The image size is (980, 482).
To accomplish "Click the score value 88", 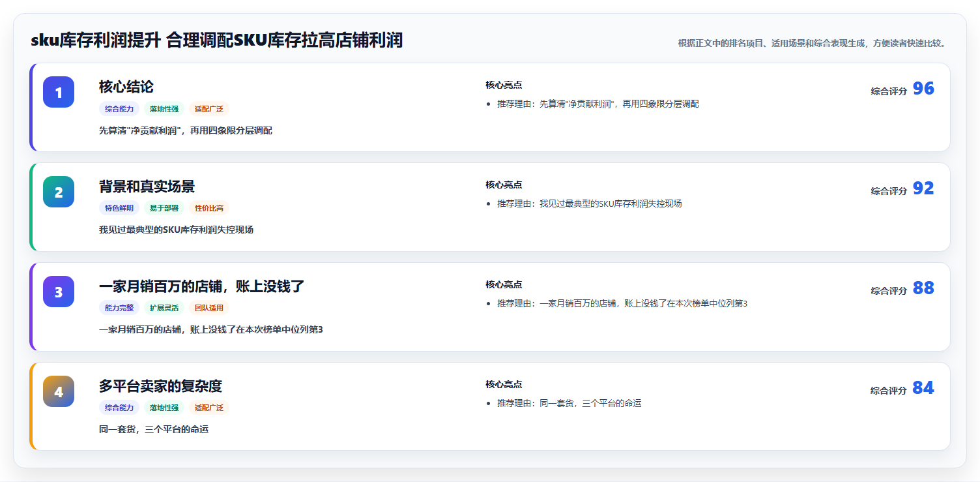I will pos(923,288).
